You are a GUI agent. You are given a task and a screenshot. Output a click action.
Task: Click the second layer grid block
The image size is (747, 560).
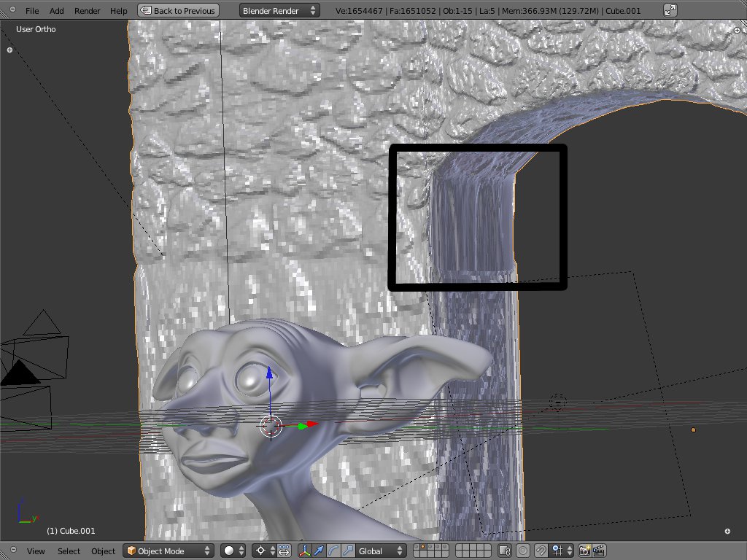coord(473,551)
